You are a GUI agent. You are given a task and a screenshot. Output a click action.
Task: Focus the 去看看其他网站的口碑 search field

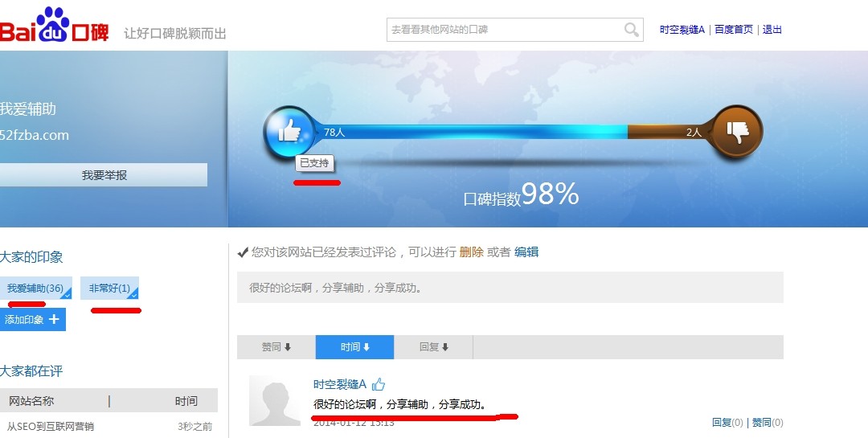point(505,30)
